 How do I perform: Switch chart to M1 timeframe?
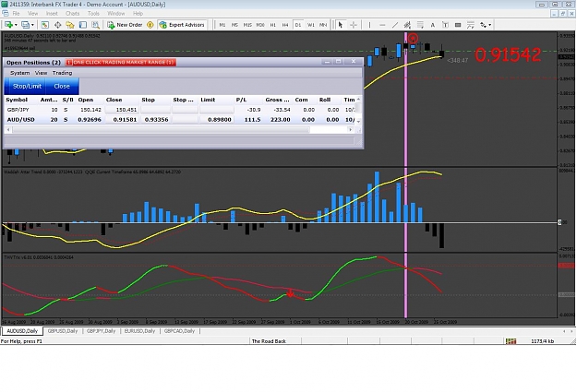(222, 25)
